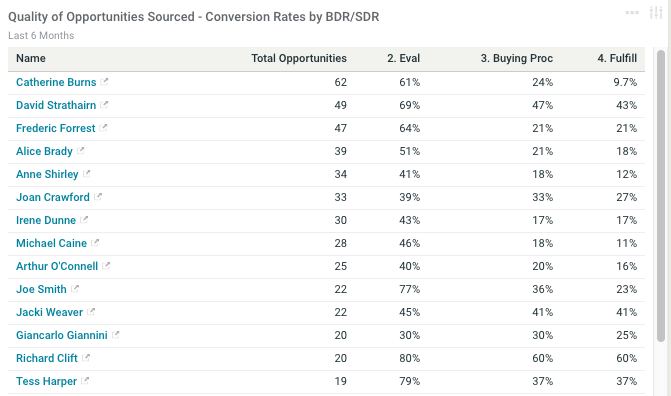This screenshot has width=671, height=396.
Task: Click external link icon beside Giancarlo Giannini
Action: [x=116, y=335]
